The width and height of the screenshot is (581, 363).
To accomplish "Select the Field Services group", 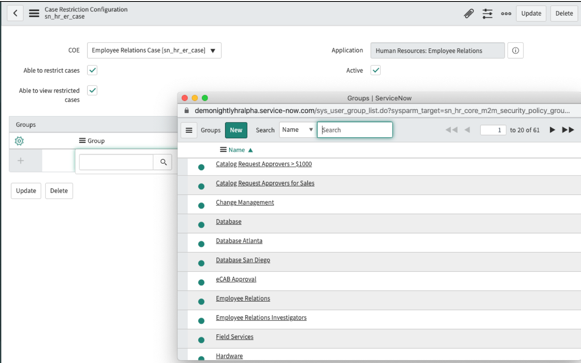I will (x=235, y=337).
